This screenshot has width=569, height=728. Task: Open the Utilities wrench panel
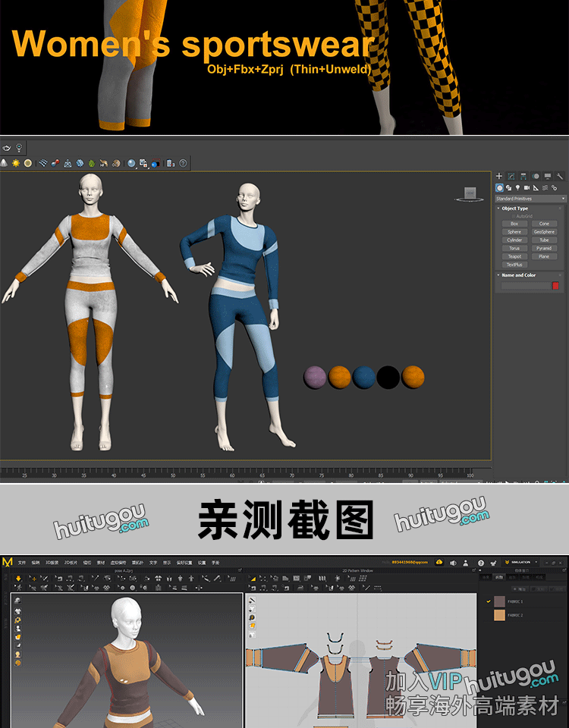coord(560,176)
